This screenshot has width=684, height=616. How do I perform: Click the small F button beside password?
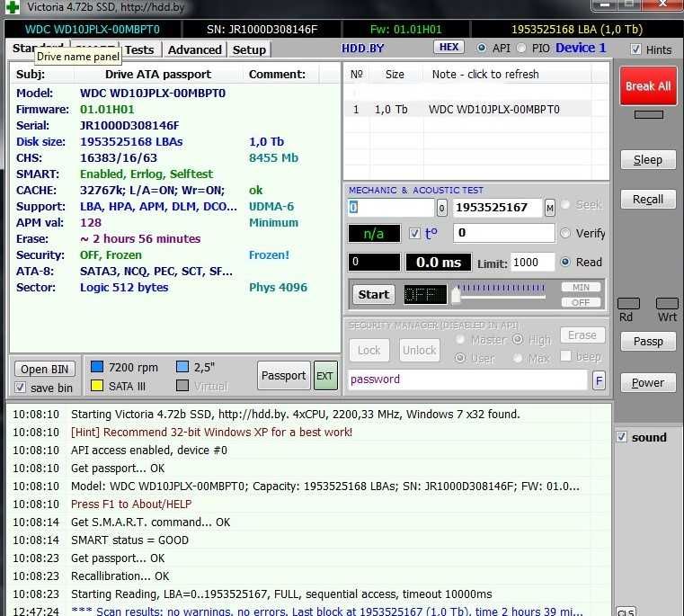(599, 380)
